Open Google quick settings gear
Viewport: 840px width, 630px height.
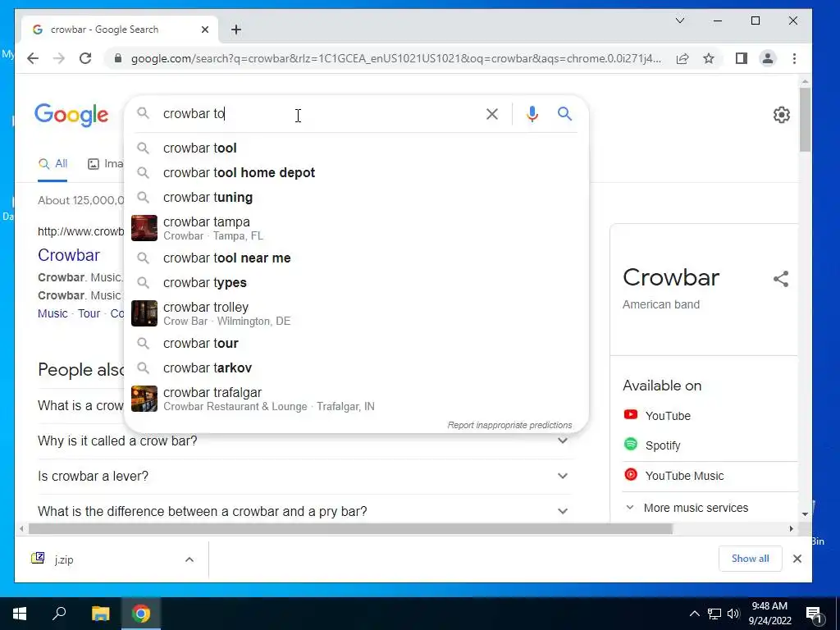pyautogui.click(x=782, y=115)
